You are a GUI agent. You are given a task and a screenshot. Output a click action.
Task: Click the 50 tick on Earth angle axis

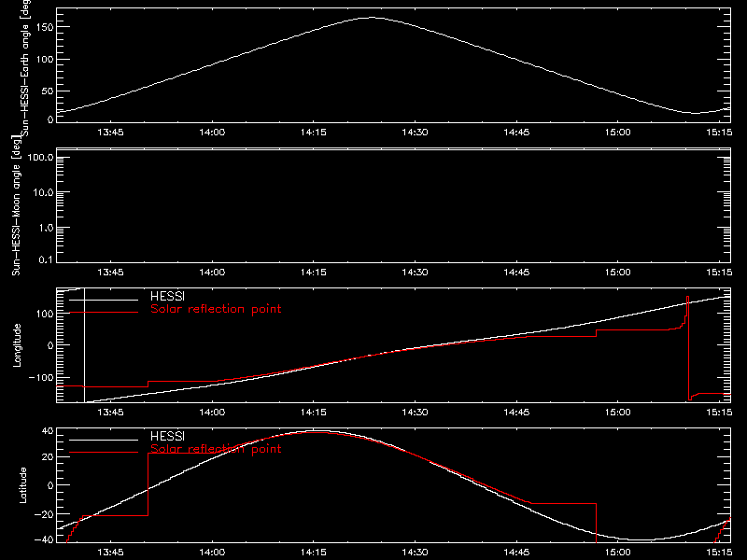point(48,91)
